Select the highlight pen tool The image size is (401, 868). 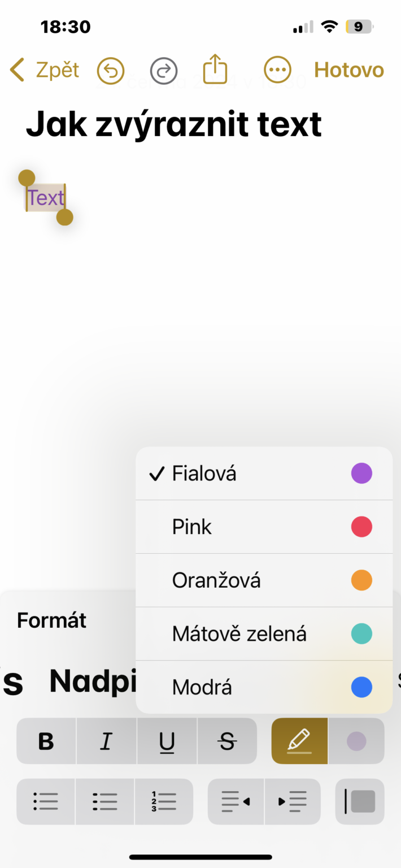tap(299, 741)
